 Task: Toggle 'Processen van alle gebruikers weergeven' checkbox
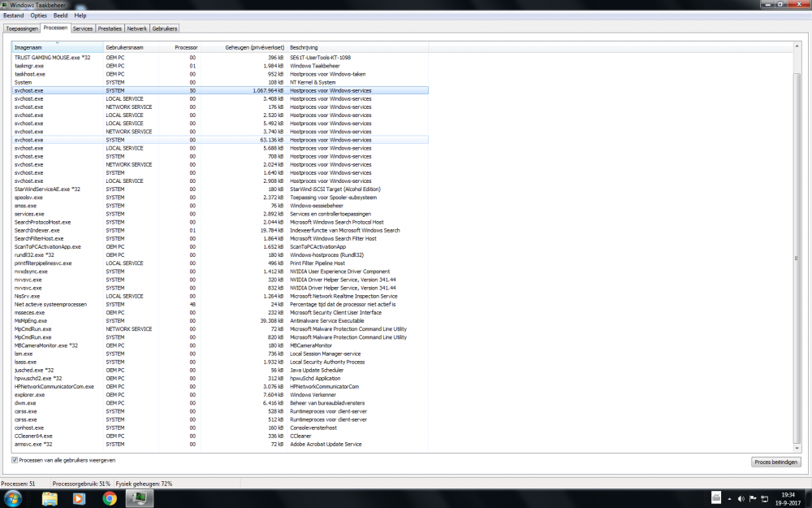[15, 460]
